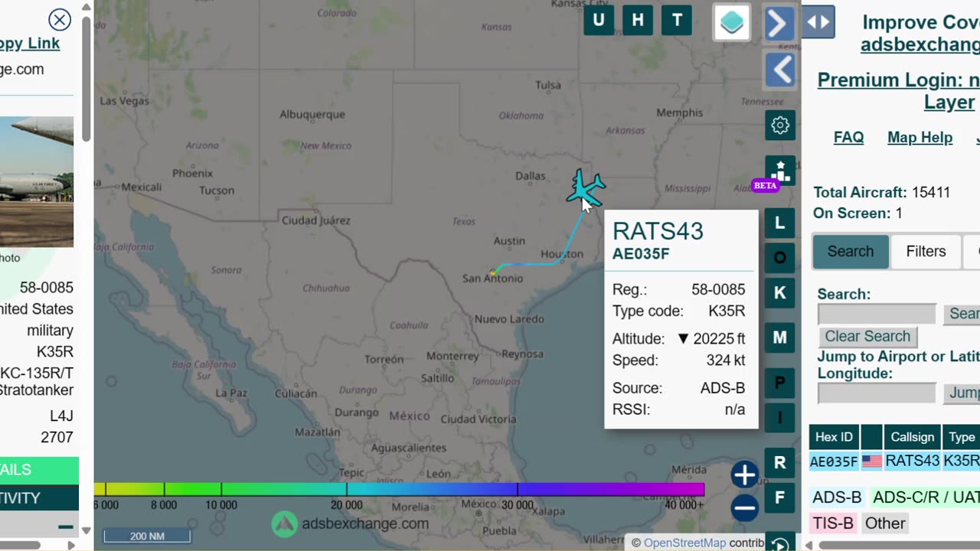Image resolution: width=980 pixels, height=551 pixels.
Task: Open the Filters tab
Action: point(926,252)
